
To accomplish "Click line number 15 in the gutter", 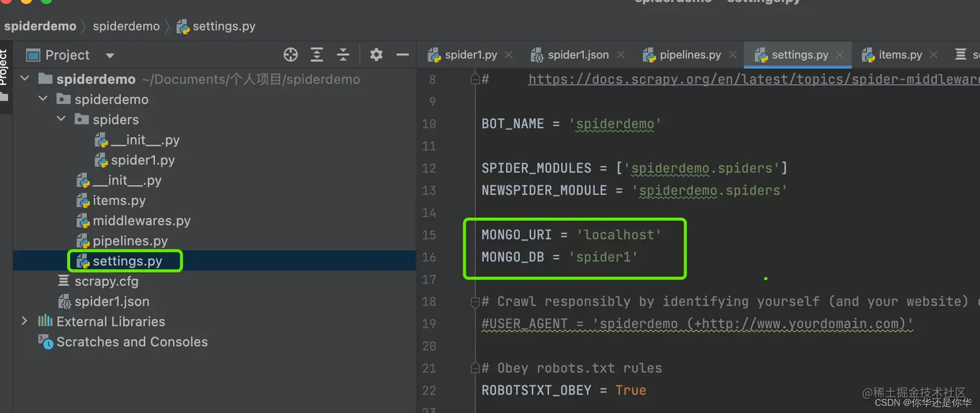I will [x=429, y=235].
